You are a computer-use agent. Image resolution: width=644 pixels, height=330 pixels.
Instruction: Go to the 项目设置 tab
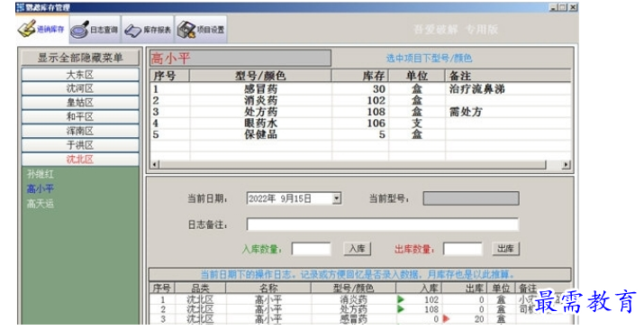click(x=201, y=30)
